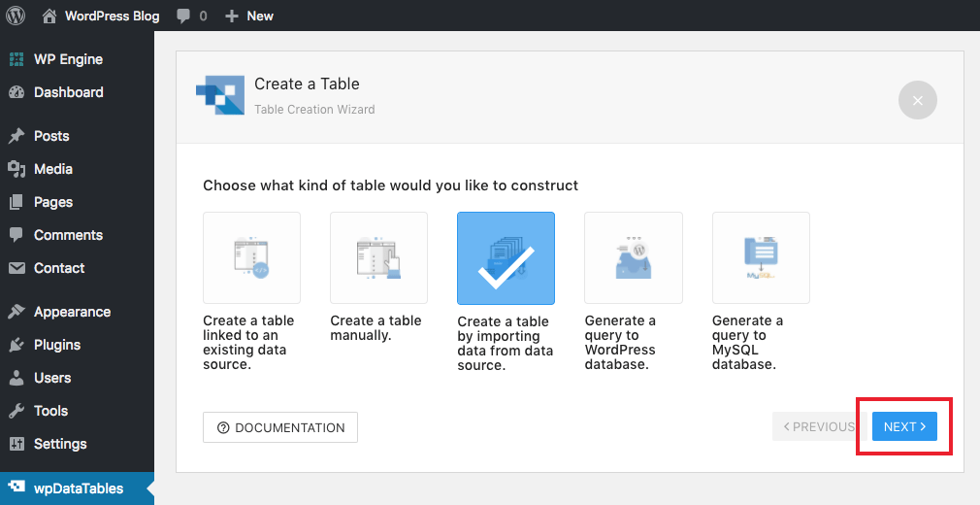
Task: Click the WP Engine sidebar icon
Action: 16,59
